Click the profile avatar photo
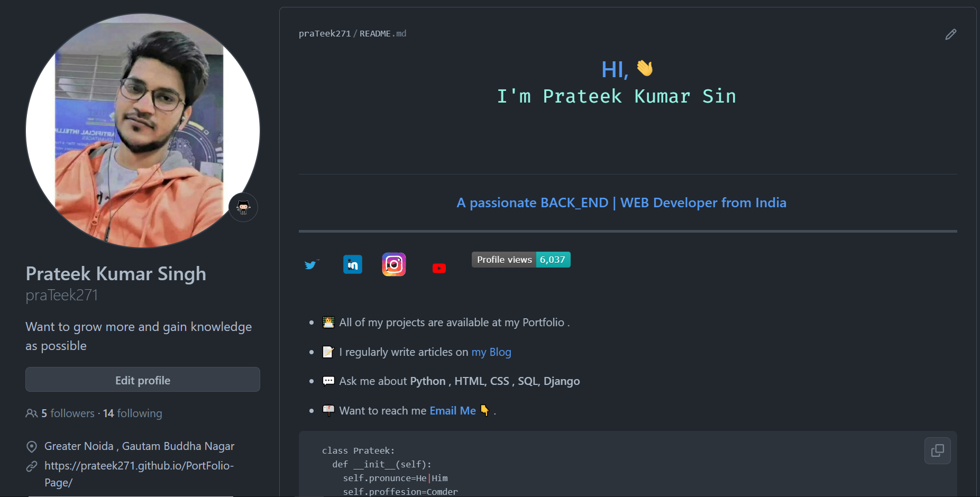 [143, 131]
